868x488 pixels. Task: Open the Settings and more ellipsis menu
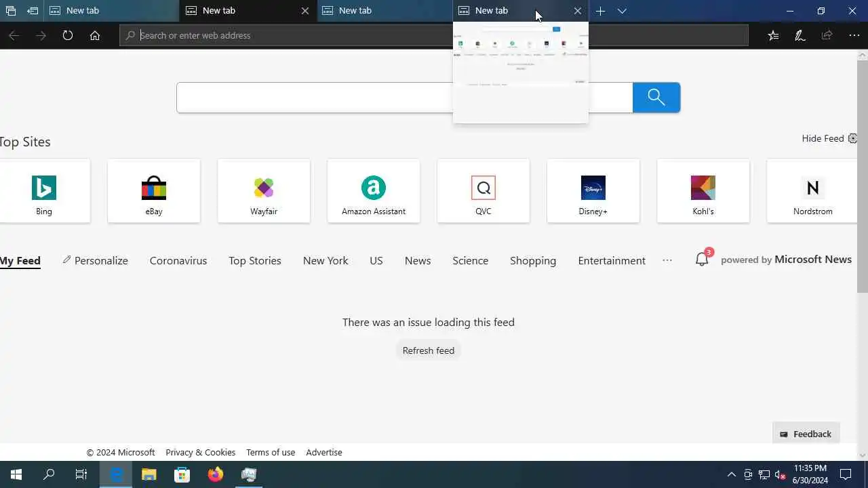[854, 35]
